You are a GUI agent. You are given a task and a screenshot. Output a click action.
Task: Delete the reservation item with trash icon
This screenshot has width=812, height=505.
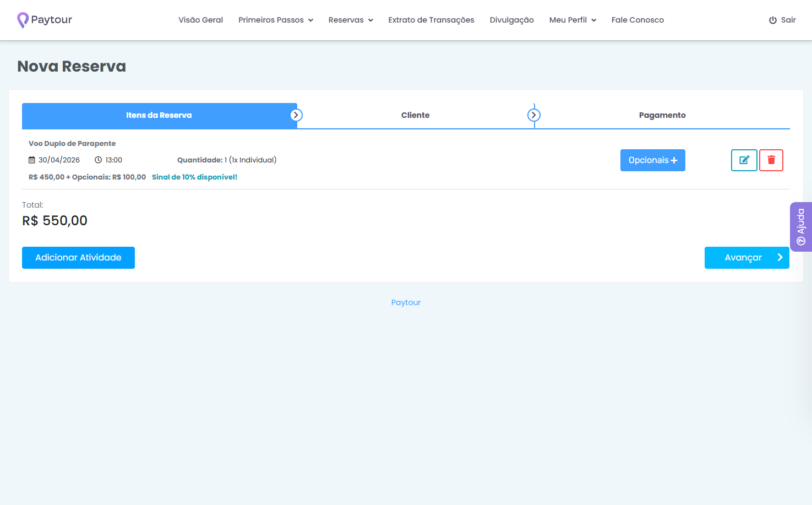click(771, 160)
